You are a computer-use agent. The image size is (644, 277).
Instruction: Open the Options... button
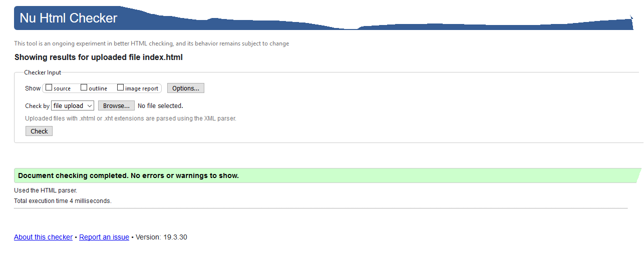click(185, 88)
